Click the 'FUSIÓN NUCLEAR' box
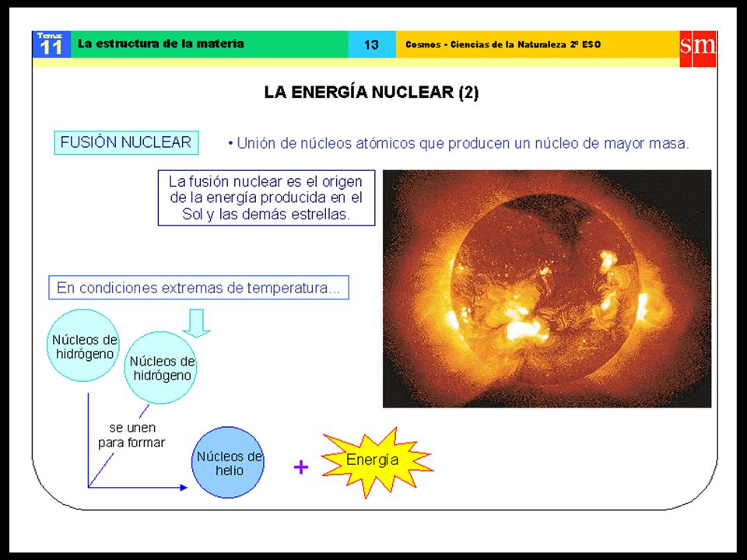The height and width of the screenshot is (560, 747). (x=126, y=142)
